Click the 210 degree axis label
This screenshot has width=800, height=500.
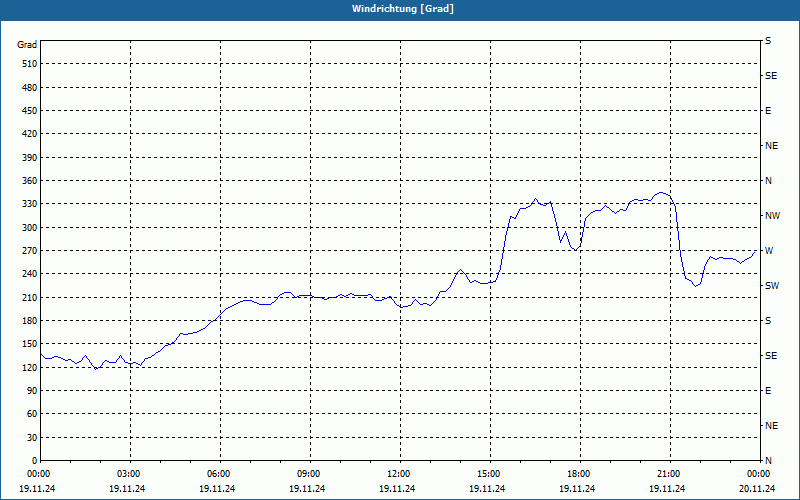[30, 297]
